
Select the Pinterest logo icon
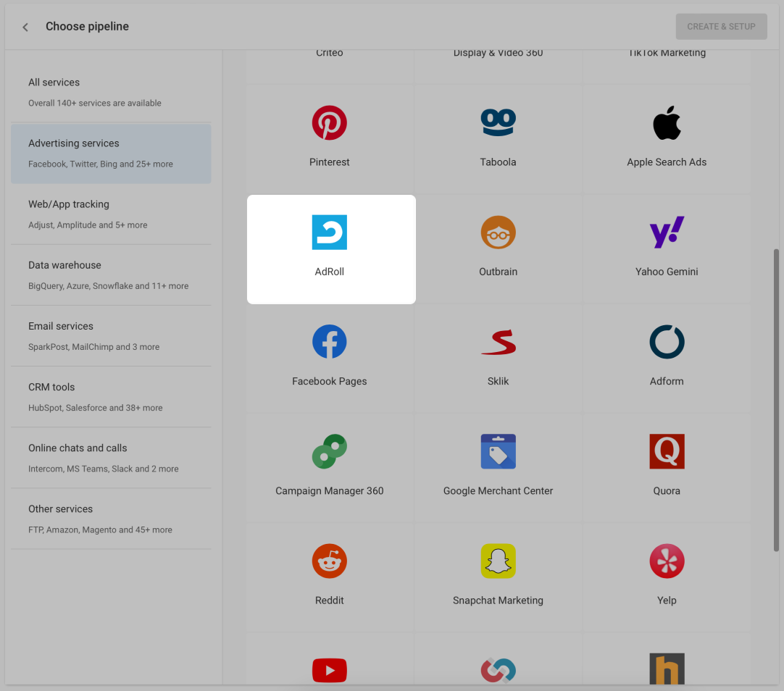coord(330,123)
